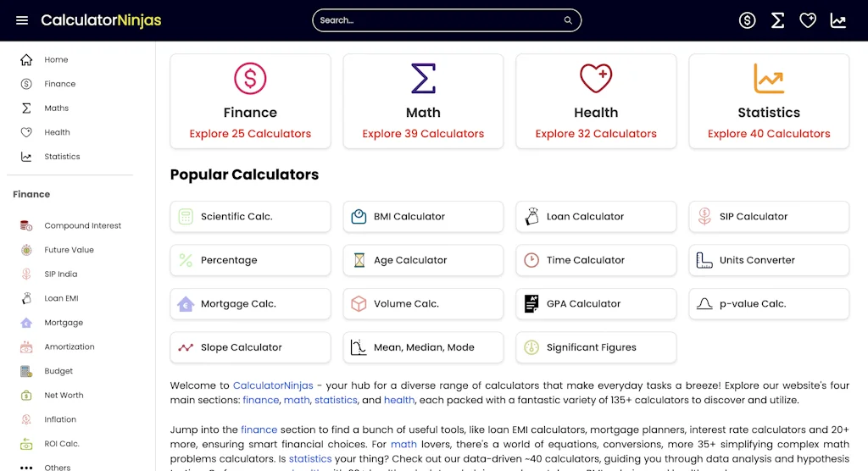
Task: Click the BMI Calculator scale icon
Action: tap(359, 217)
